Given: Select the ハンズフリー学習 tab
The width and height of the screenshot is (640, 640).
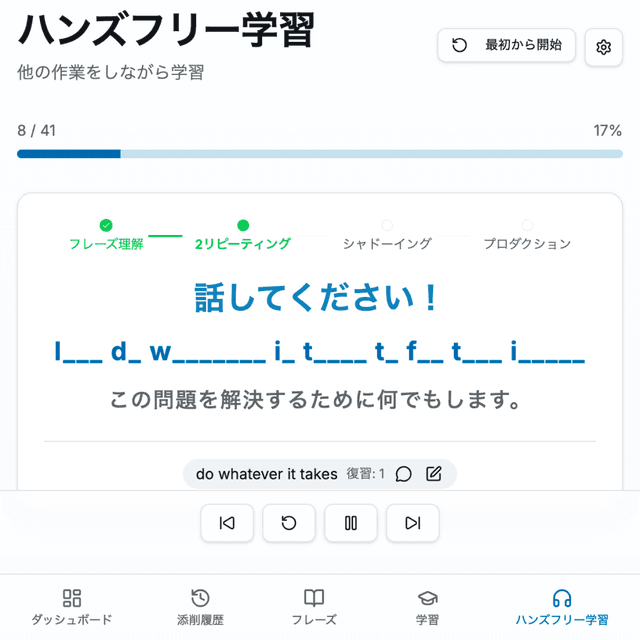Looking at the screenshot, I should point(562,607).
